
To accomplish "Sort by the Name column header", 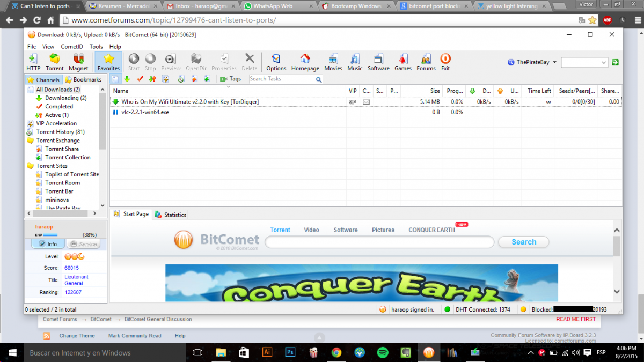I will click(x=228, y=91).
